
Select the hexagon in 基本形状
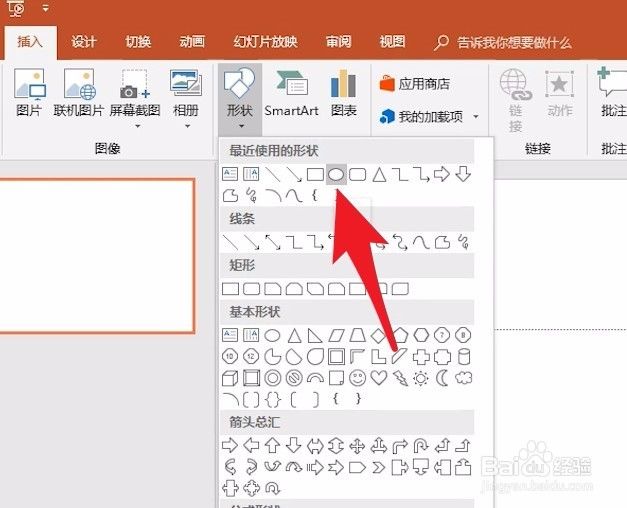(x=421, y=336)
